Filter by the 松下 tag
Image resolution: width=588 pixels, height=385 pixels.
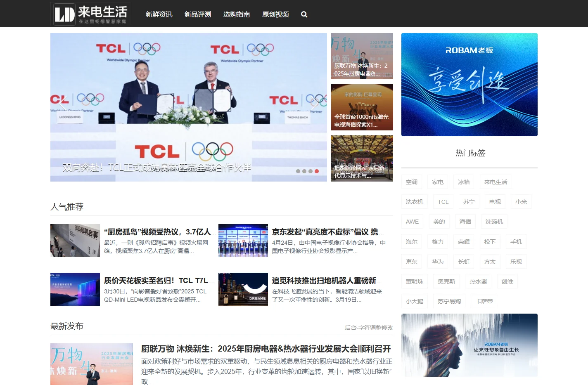[490, 242]
